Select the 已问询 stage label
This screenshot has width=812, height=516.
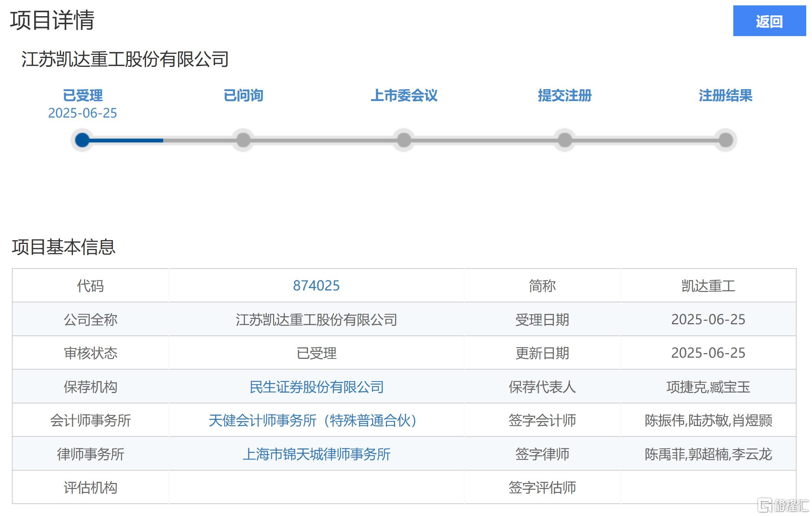tap(243, 95)
